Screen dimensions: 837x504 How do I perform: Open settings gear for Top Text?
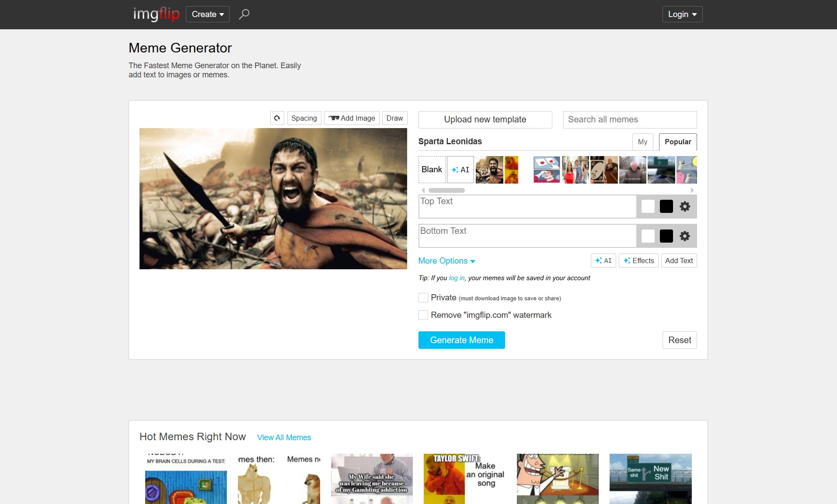point(685,206)
